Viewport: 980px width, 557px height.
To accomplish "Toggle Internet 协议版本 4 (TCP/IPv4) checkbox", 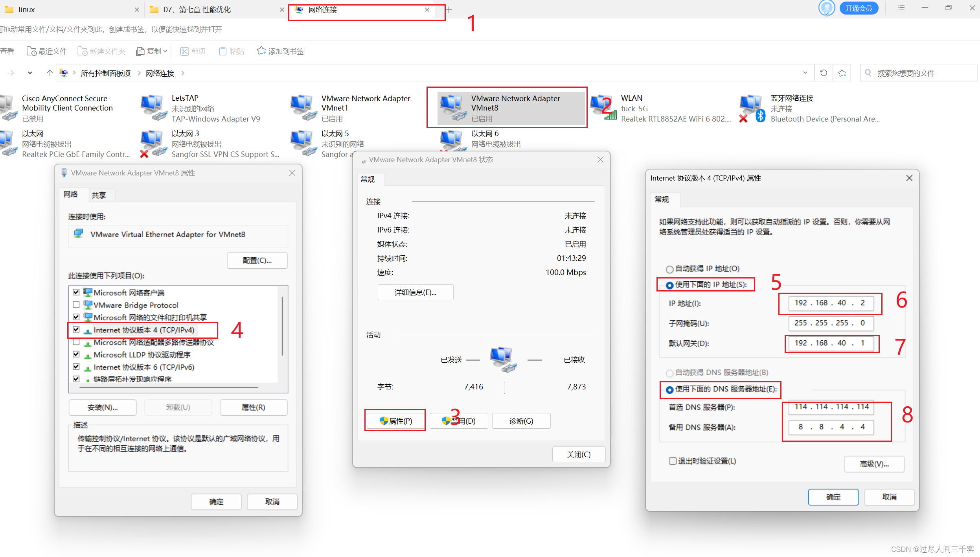I will pyautogui.click(x=76, y=330).
